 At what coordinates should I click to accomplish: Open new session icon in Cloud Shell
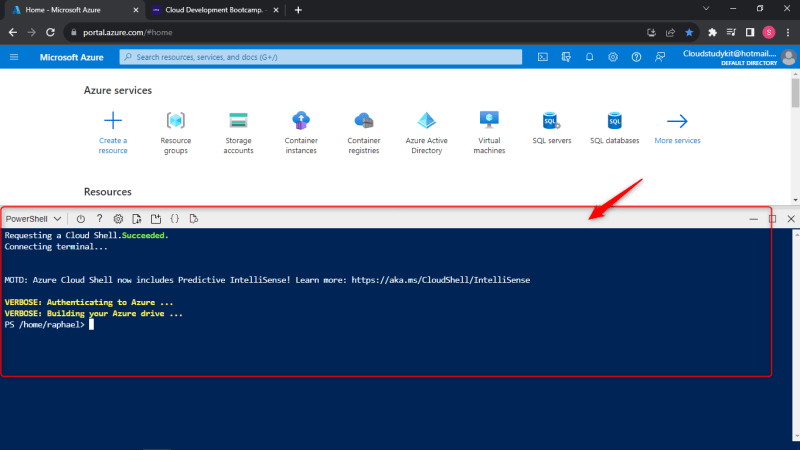tap(156, 219)
